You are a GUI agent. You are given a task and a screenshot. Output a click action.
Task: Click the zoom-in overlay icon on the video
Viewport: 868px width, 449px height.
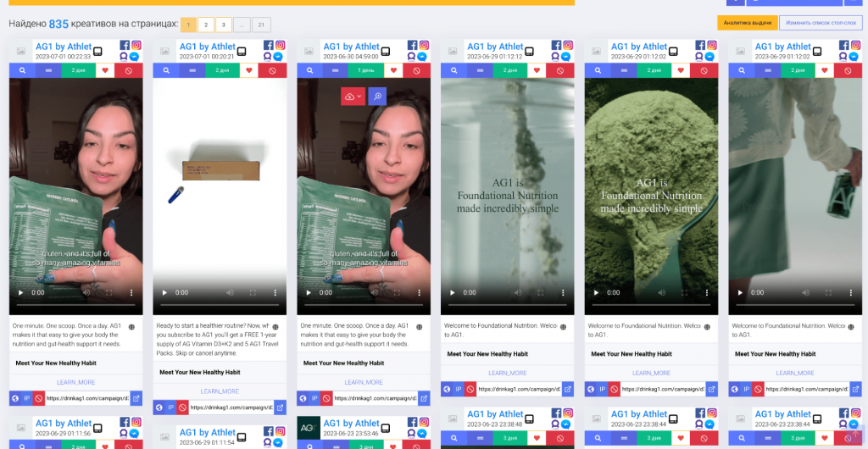click(x=377, y=97)
